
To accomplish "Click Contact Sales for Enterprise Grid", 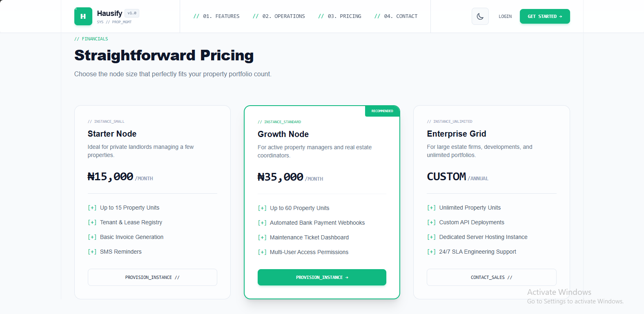I will coord(492,277).
